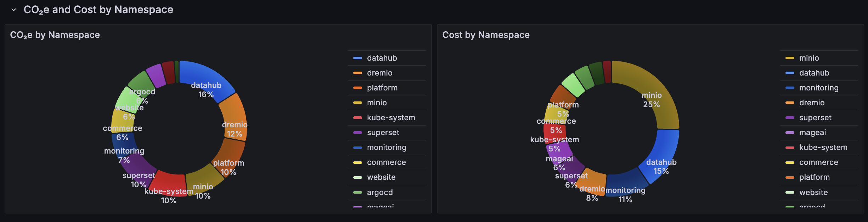Screen dimensions: 868x222
Task: Select platform label in CO₂e legend
Action: coord(382,88)
